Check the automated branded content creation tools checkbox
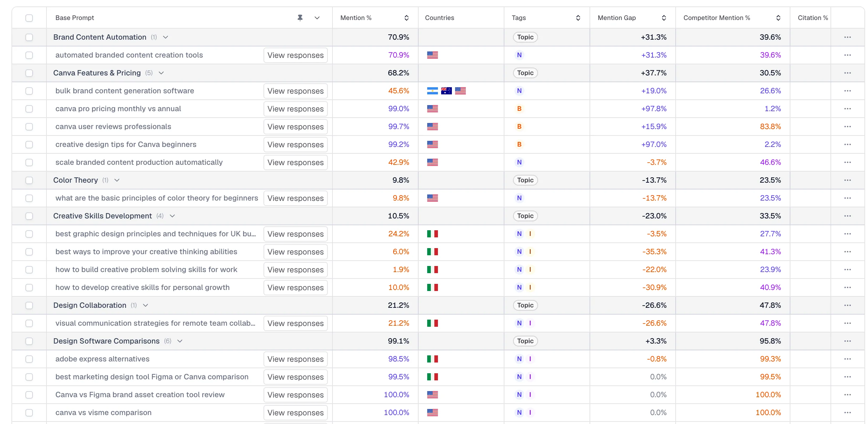 (29, 55)
